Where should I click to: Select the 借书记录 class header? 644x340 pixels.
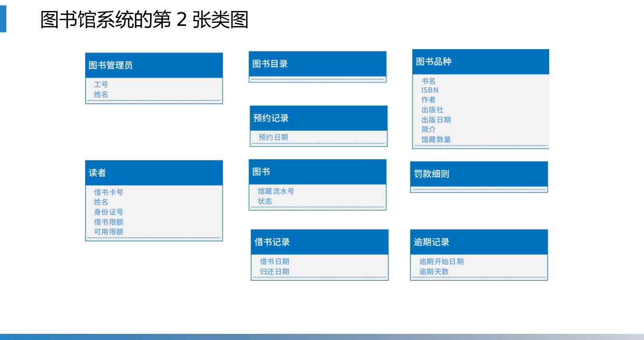[320, 242]
